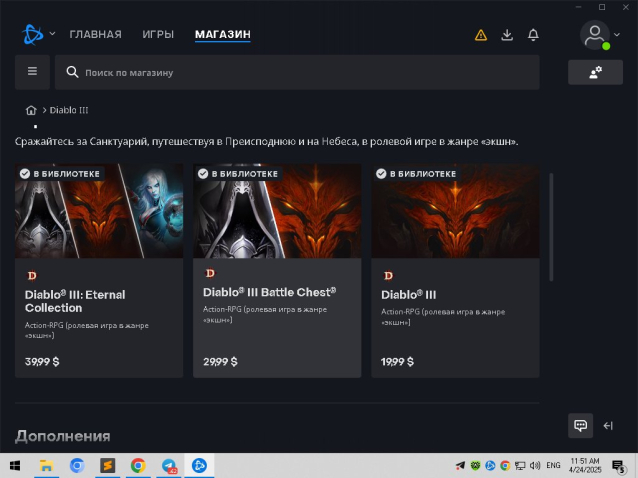Switch ENG input language indicator

[x=553, y=465]
